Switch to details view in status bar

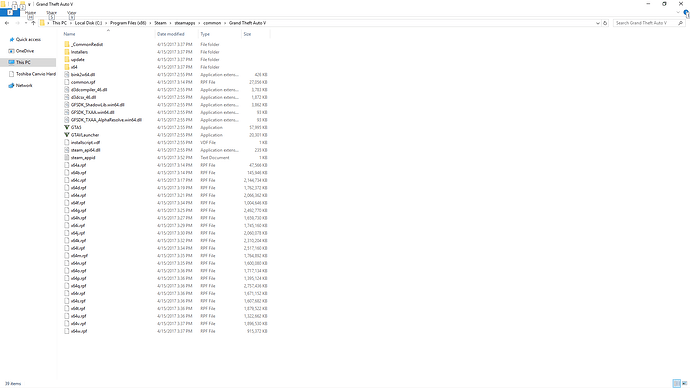677,384
